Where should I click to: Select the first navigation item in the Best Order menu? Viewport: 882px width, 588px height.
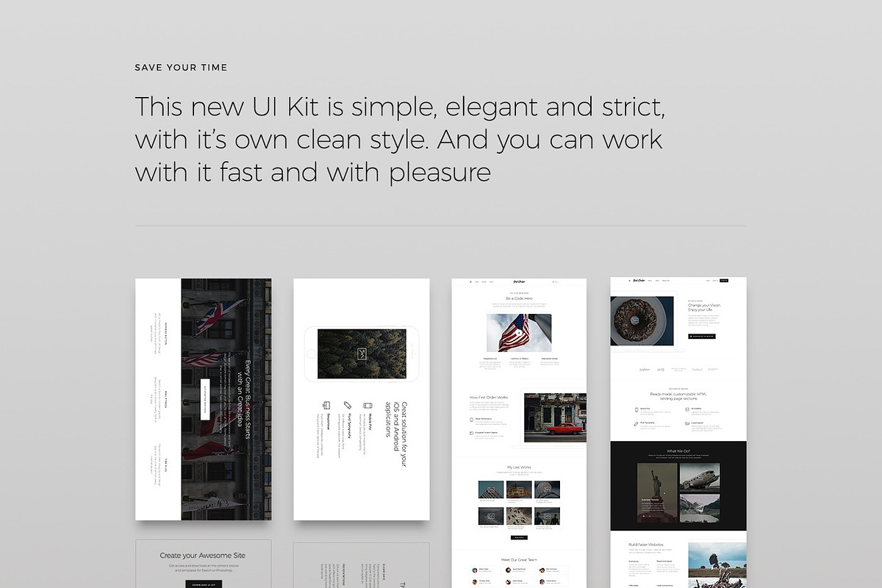[476, 282]
